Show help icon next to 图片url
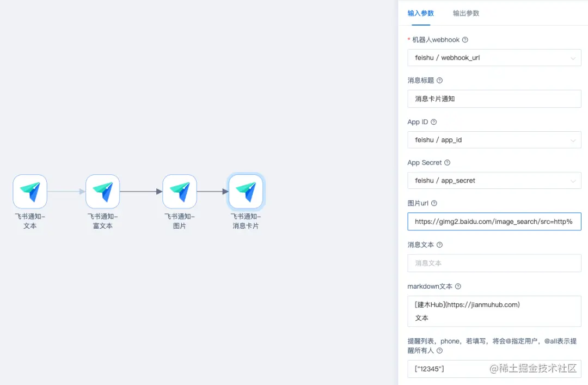 (434, 203)
